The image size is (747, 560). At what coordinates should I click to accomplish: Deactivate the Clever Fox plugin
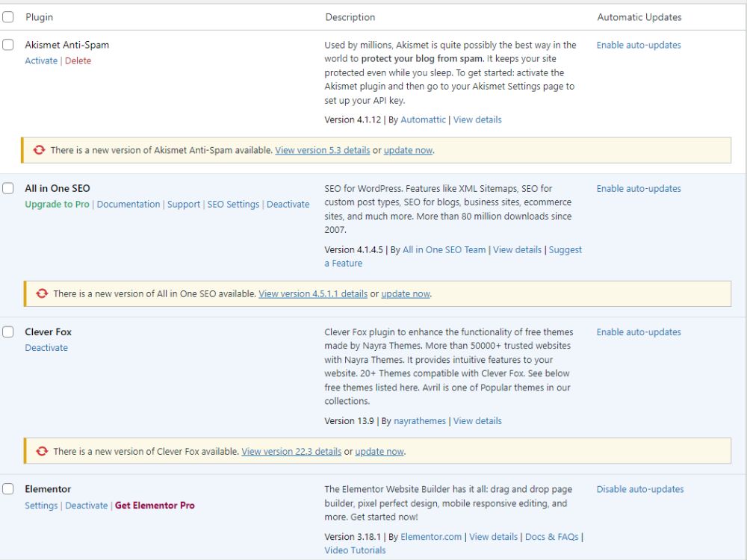[x=46, y=348]
